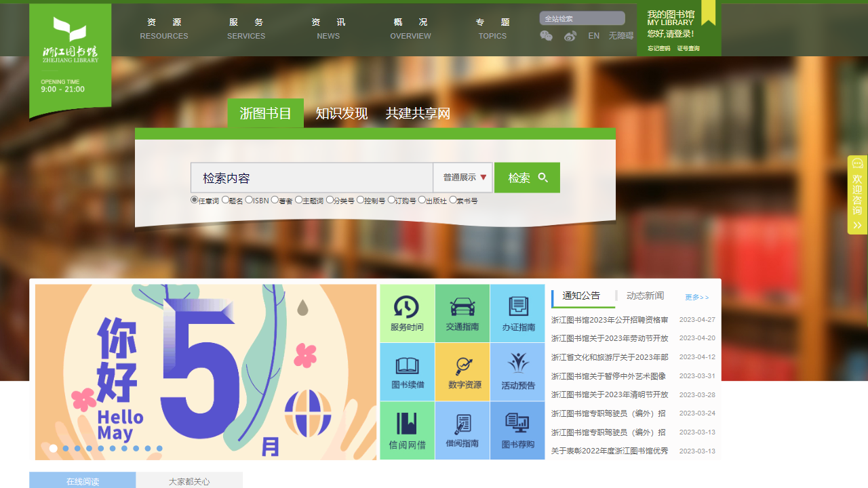868x488 pixels.
Task: Open the 办证指南 card application guide icon
Action: coord(517,313)
